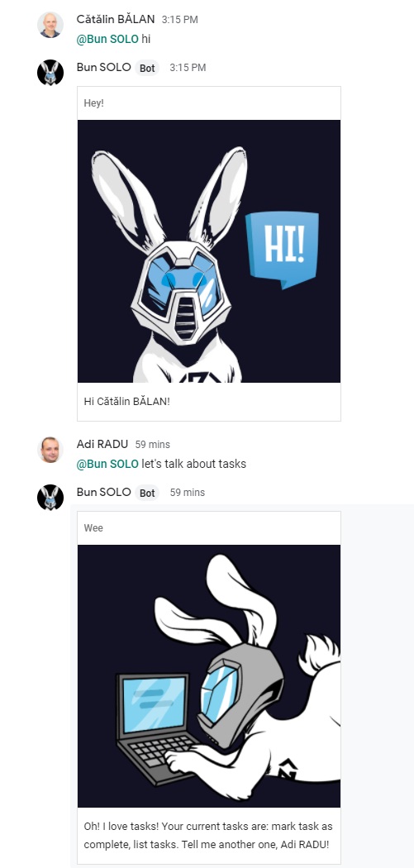
Task: Click the Wee card header
Action: coord(209,528)
